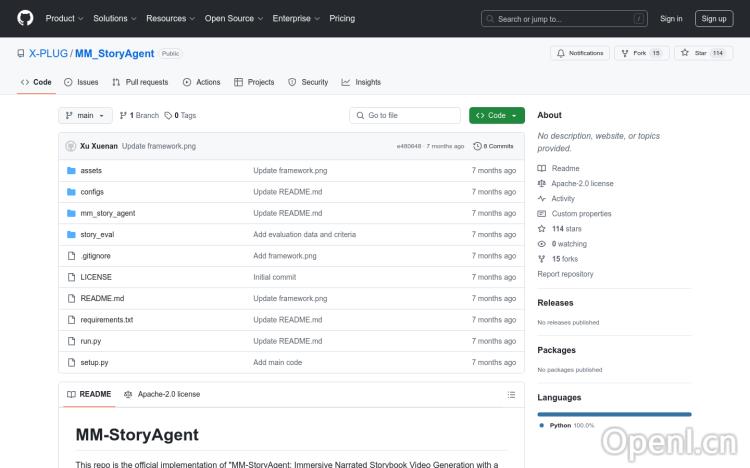Expand the Product menu in header
The height and width of the screenshot is (468, 750).
tap(64, 18)
